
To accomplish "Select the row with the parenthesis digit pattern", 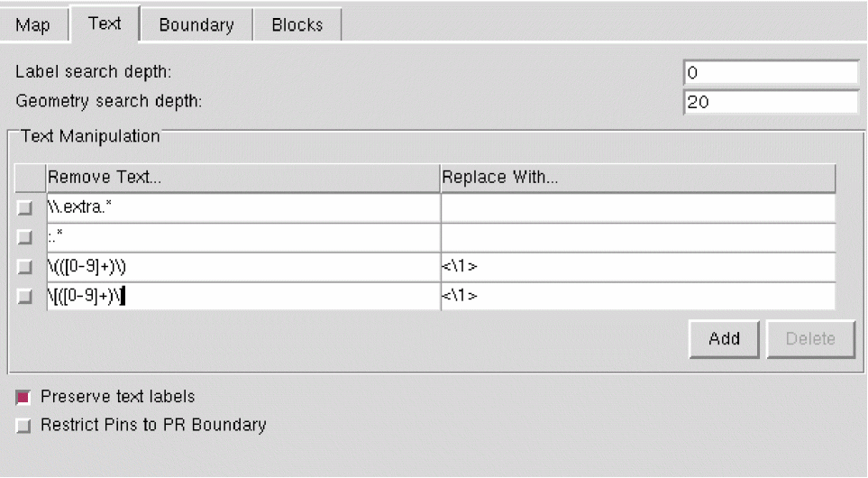I will pyautogui.click(x=25, y=267).
